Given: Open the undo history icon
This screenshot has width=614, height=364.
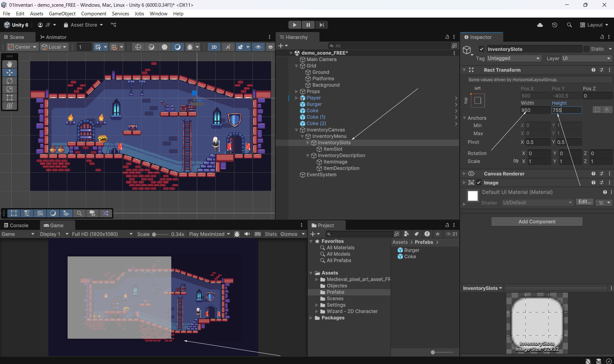Looking at the screenshot, I should click(555, 25).
